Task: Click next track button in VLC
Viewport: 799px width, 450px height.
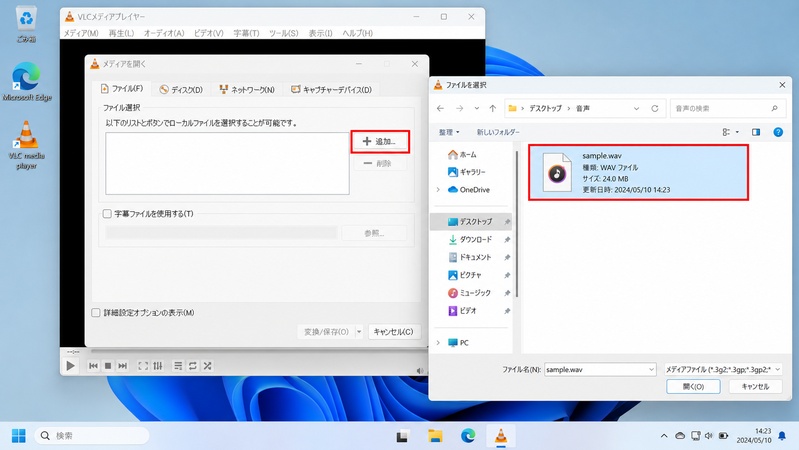Action: point(122,366)
